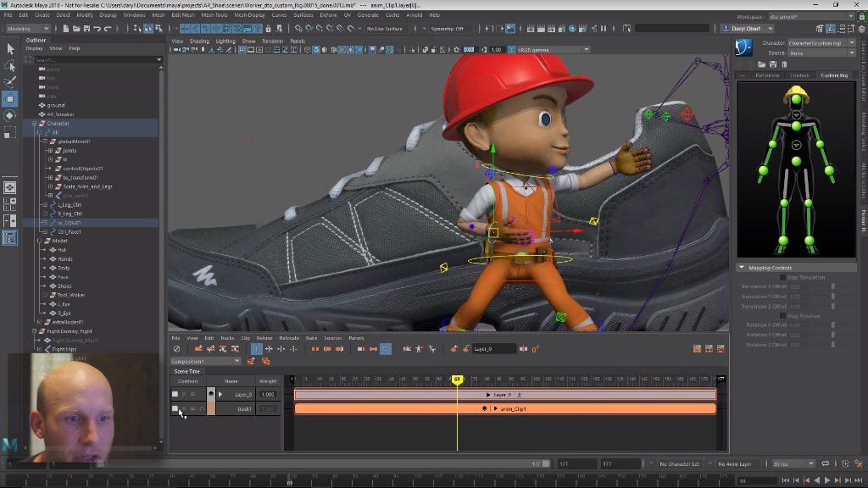
Task: Click the Redo arrow icon
Action: click(108, 28)
